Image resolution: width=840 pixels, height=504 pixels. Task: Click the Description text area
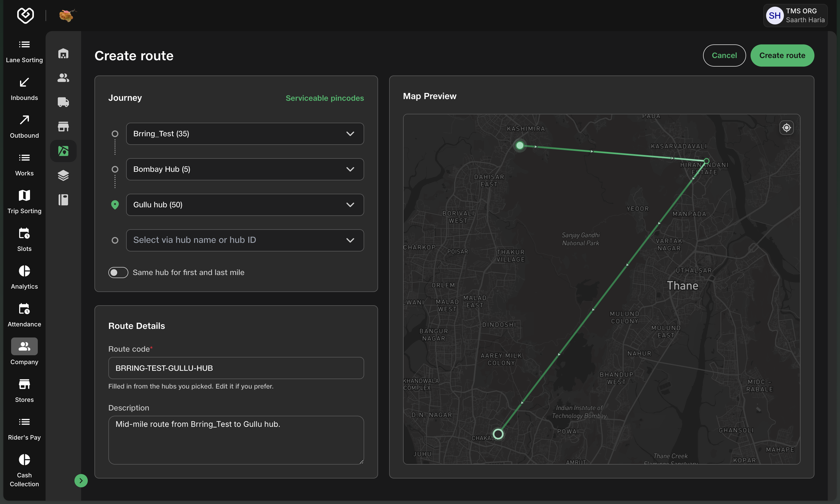[x=236, y=440]
